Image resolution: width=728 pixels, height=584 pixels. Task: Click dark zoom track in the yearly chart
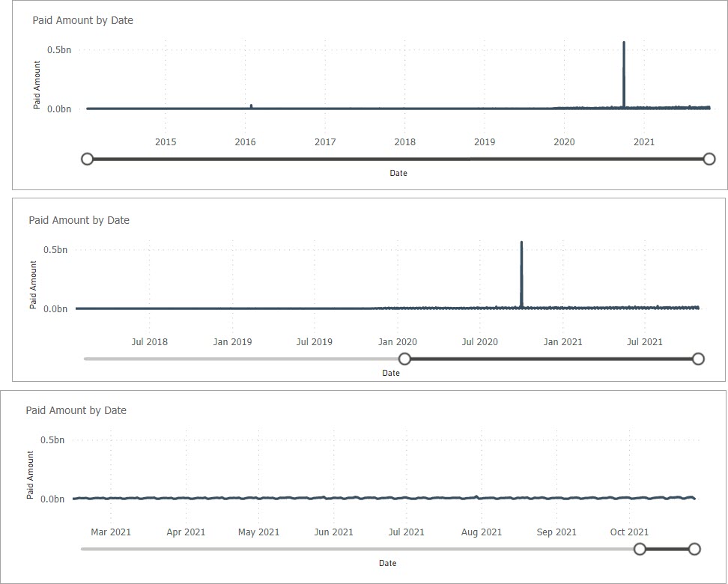(x=398, y=159)
